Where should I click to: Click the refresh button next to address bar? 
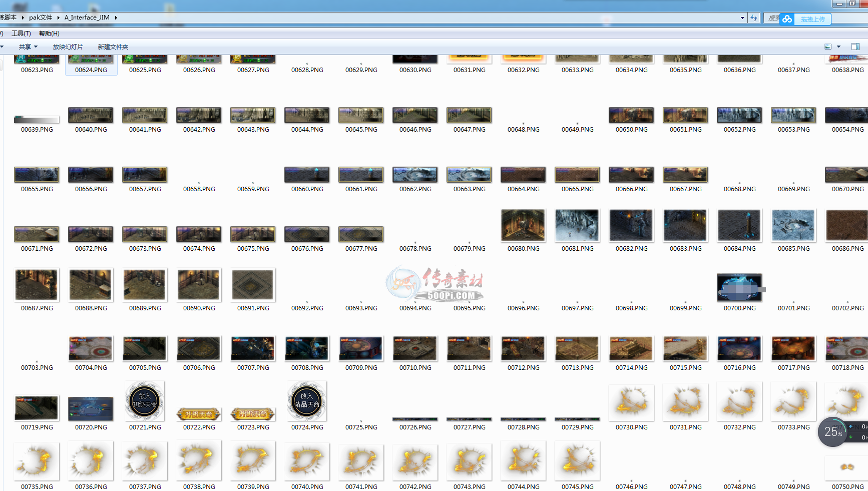coord(754,18)
